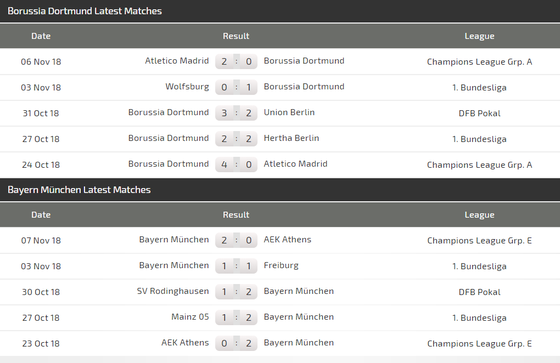Open the 2:2 Hertha Berlin result
The image size is (560, 363).
click(236, 139)
